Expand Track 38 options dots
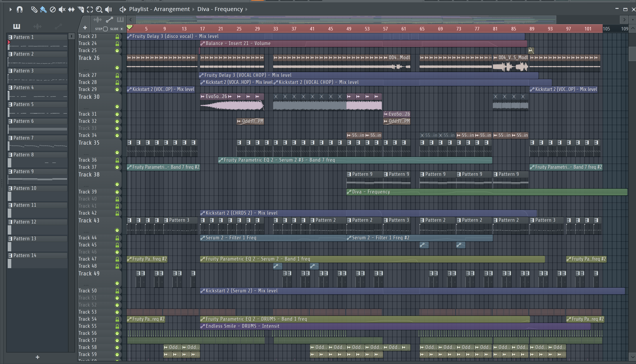Screen dimensions: 636x364 point(86,186)
